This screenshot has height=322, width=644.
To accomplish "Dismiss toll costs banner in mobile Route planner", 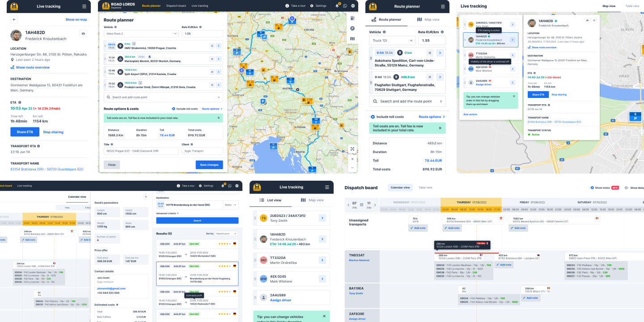I will (440, 128).
